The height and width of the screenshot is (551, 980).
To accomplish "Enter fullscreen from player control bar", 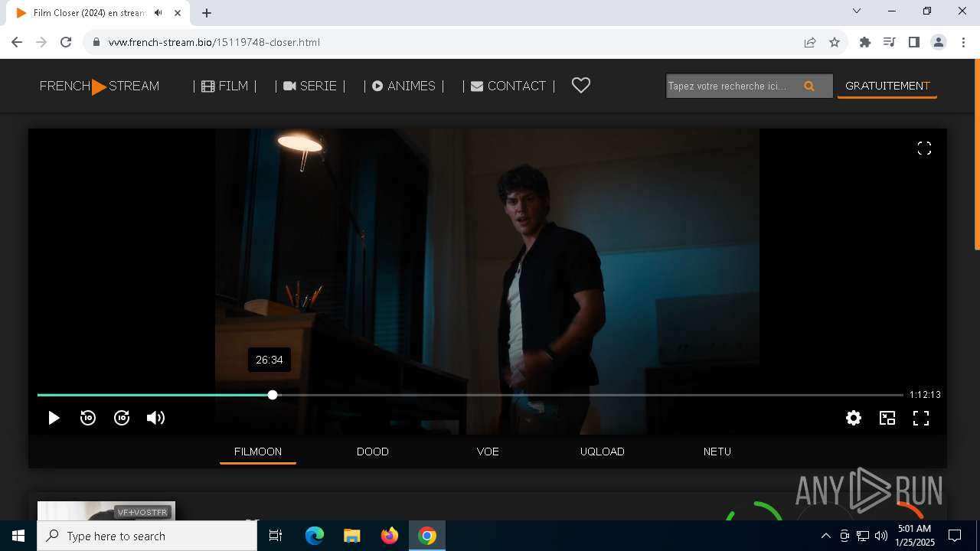I will pyautogui.click(x=921, y=418).
